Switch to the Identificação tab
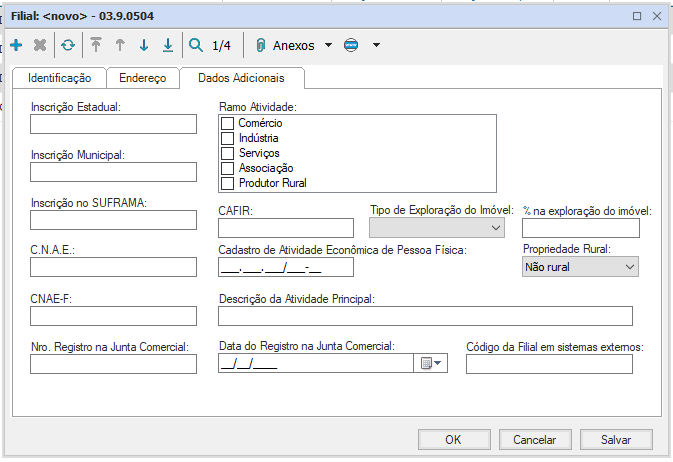Image resolution: width=673 pixels, height=462 pixels. tap(60, 78)
